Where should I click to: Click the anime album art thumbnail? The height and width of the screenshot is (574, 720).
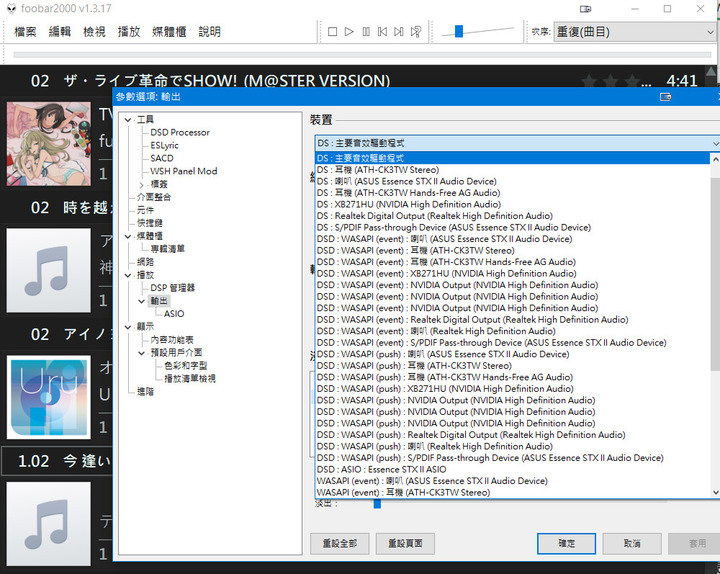(49, 144)
